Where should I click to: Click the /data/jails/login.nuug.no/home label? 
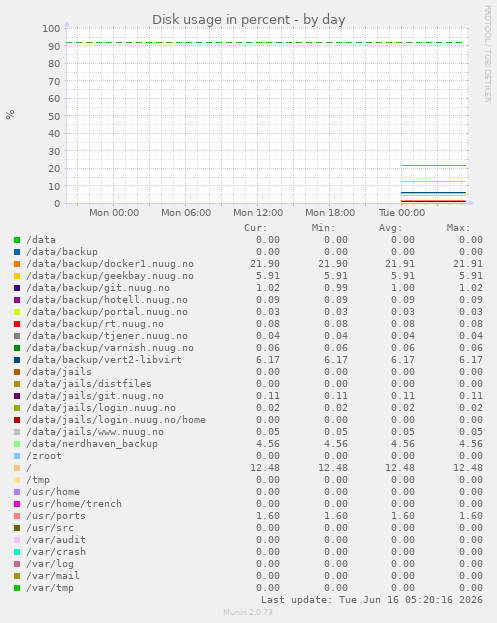(x=116, y=420)
